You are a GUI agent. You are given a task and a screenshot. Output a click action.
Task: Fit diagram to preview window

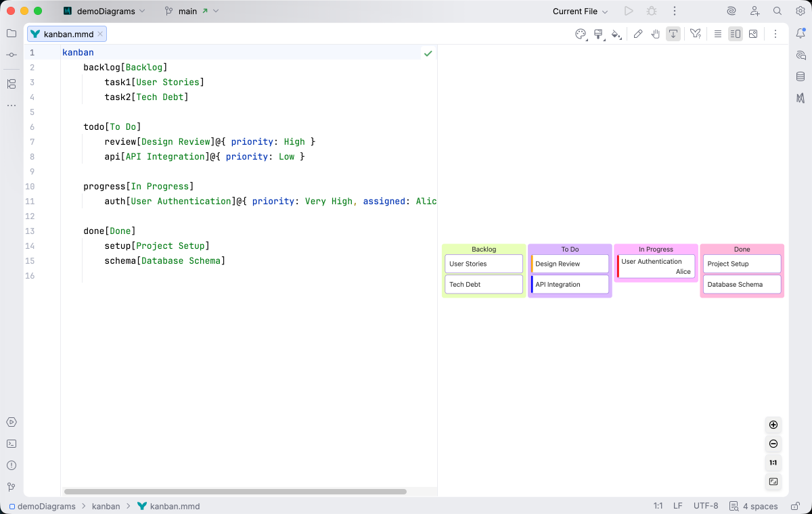point(773,482)
